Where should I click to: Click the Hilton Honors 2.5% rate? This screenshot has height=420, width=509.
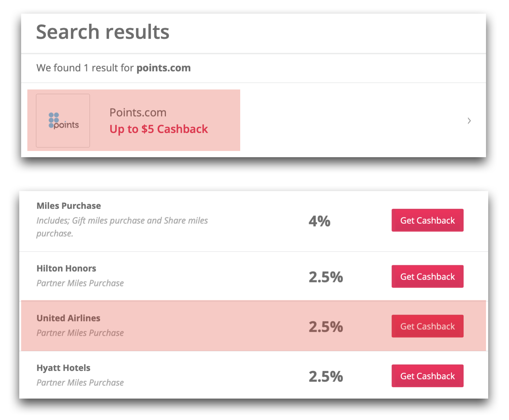point(326,277)
